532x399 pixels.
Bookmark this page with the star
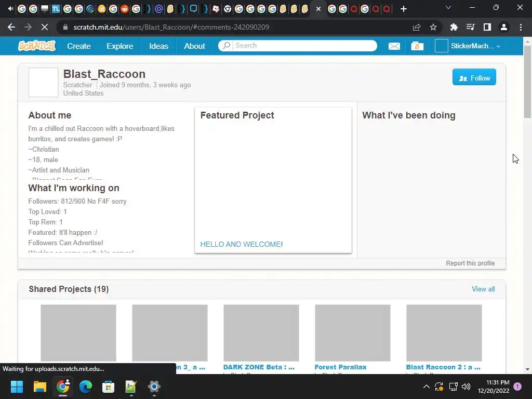point(433,27)
